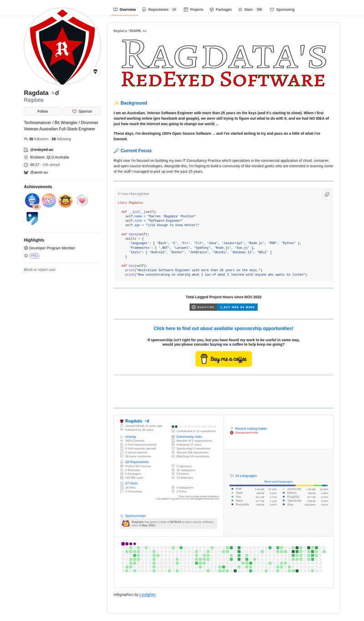Open available sponsorship opportunities link
This screenshot has width=364, height=621.
point(223,328)
